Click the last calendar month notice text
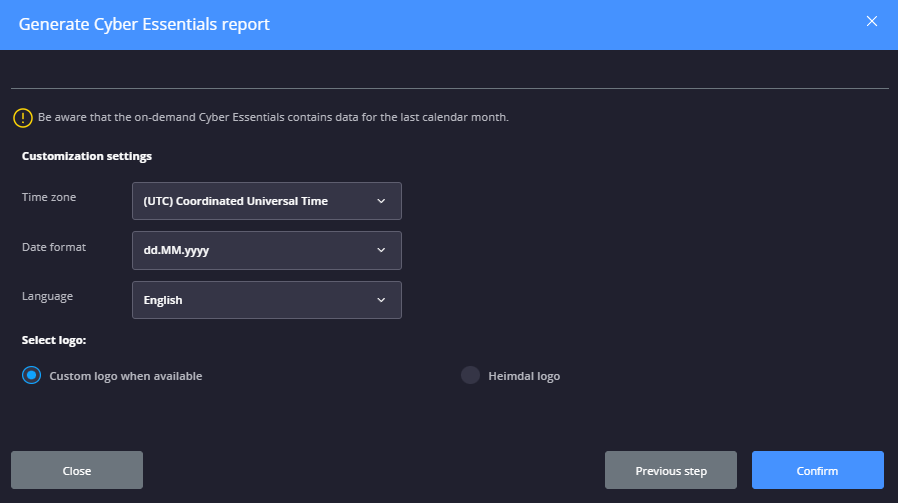The width and height of the screenshot is (898, 503). 273,117
